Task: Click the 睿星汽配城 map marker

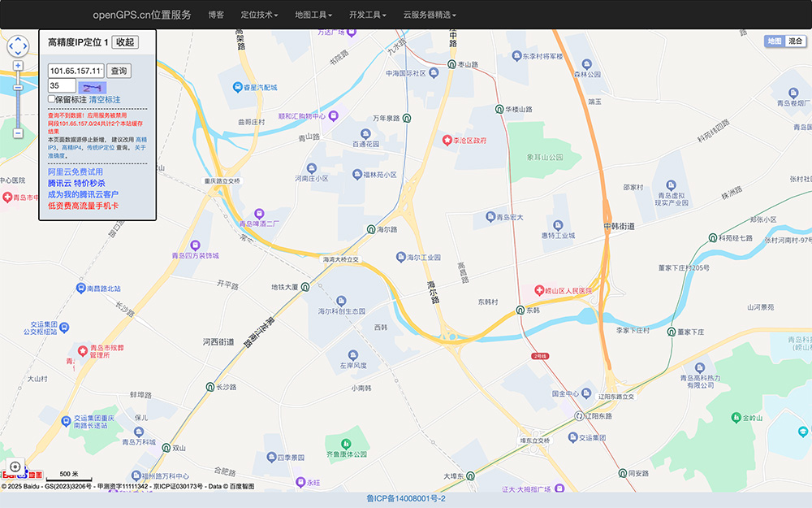Action: point(237,87)
